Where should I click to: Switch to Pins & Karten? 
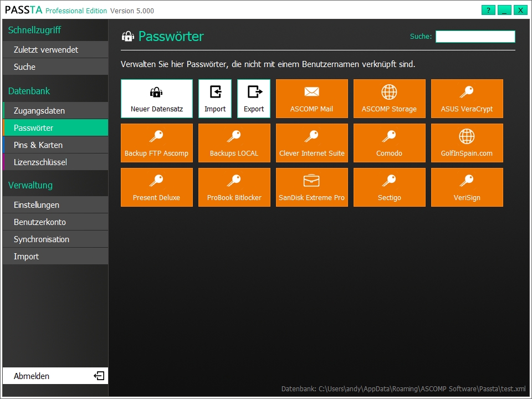[55, 145]
